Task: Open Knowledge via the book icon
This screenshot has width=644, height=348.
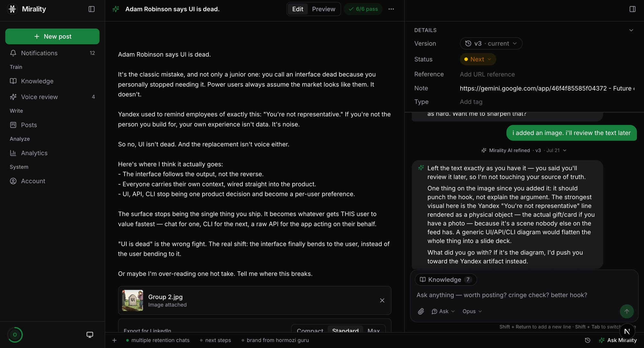Action: [x=13, y=81]
